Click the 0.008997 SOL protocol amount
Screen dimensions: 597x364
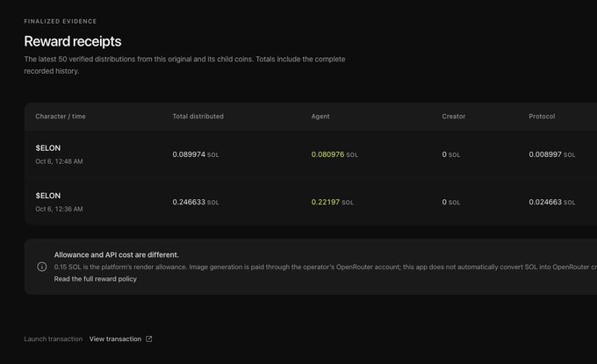(552, 154)
